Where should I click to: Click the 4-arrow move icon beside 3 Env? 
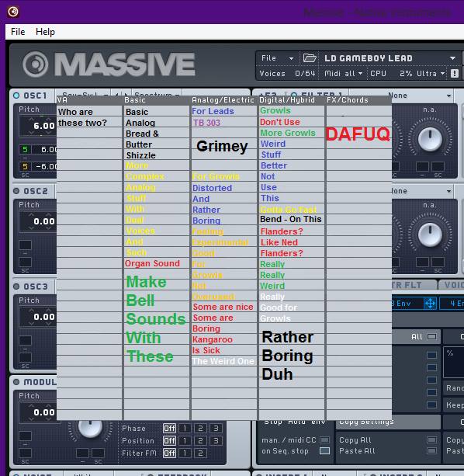click(430, 304)
